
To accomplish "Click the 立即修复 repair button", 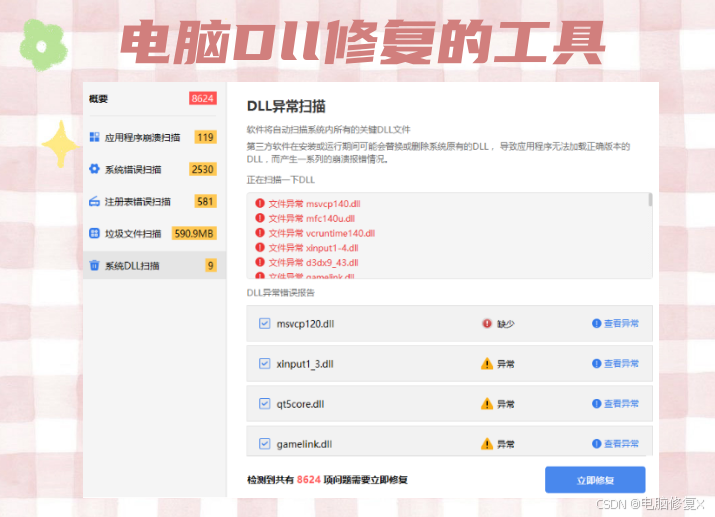I will coord(595,480).
